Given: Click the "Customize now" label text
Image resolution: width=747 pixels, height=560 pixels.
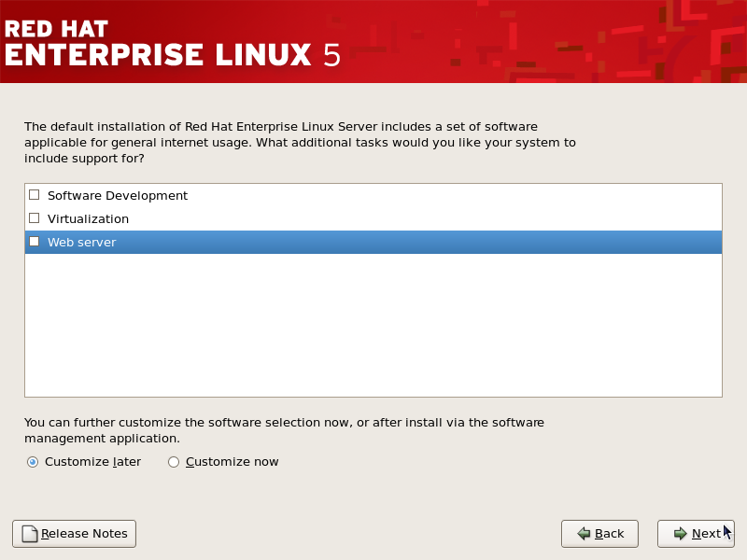Looking at the screenshot, I should pos(232,462).
